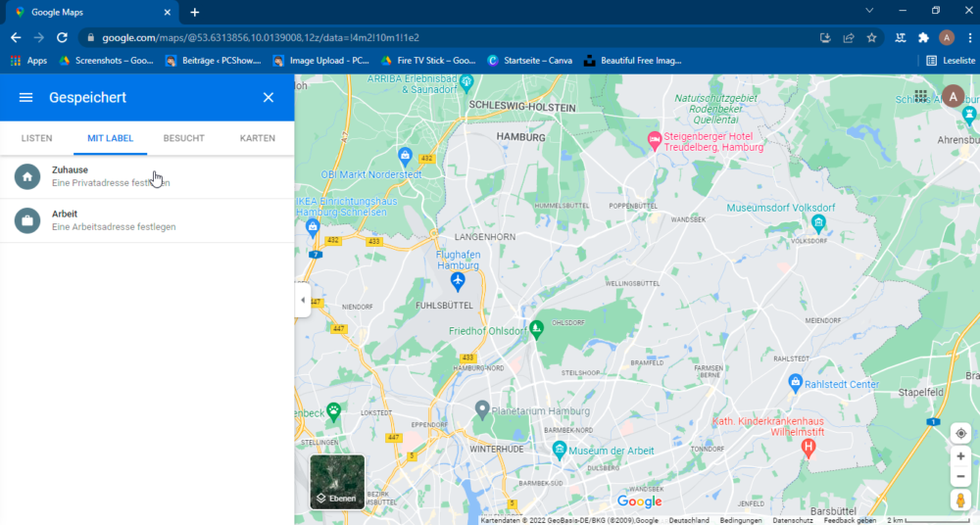This screenshot has width=980, height=525.
Task: Go back in the browser
Action: [16, 37]
